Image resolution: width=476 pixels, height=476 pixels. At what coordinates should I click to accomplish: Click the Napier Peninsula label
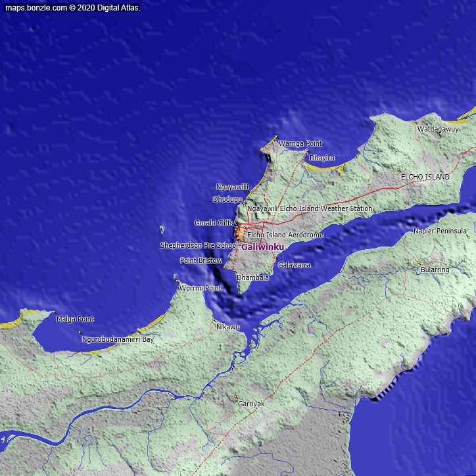coord(440,231)
